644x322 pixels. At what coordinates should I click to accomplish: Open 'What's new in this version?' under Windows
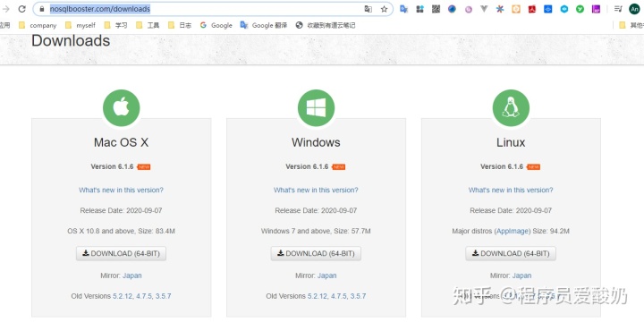316,191
